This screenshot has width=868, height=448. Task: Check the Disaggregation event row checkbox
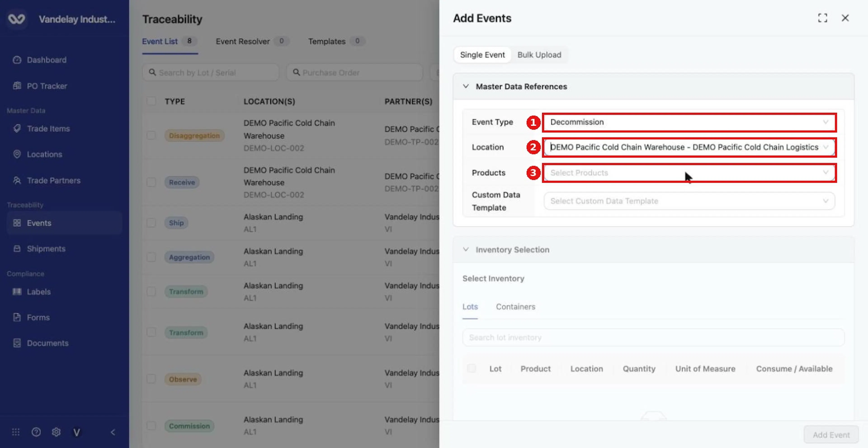pos(151,135)
